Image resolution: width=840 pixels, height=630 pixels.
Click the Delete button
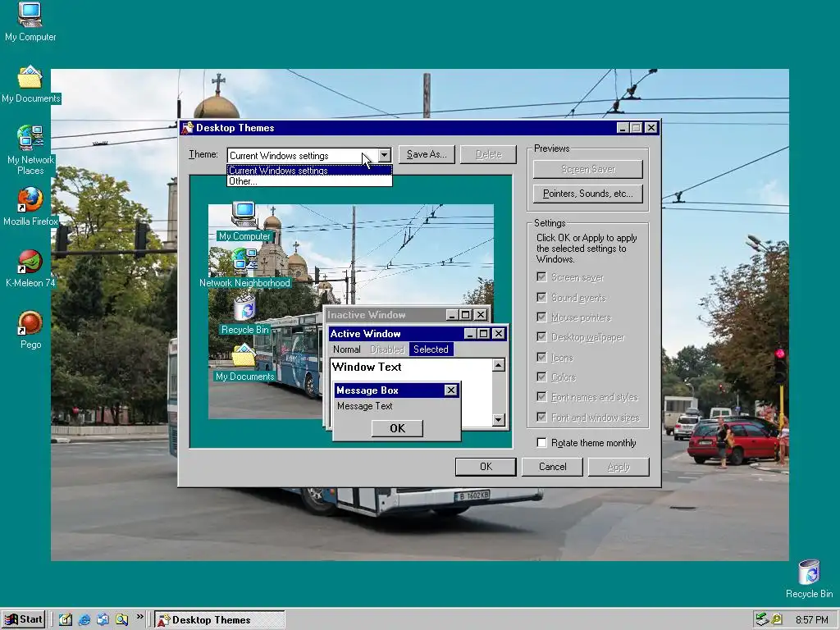(489, 154)
